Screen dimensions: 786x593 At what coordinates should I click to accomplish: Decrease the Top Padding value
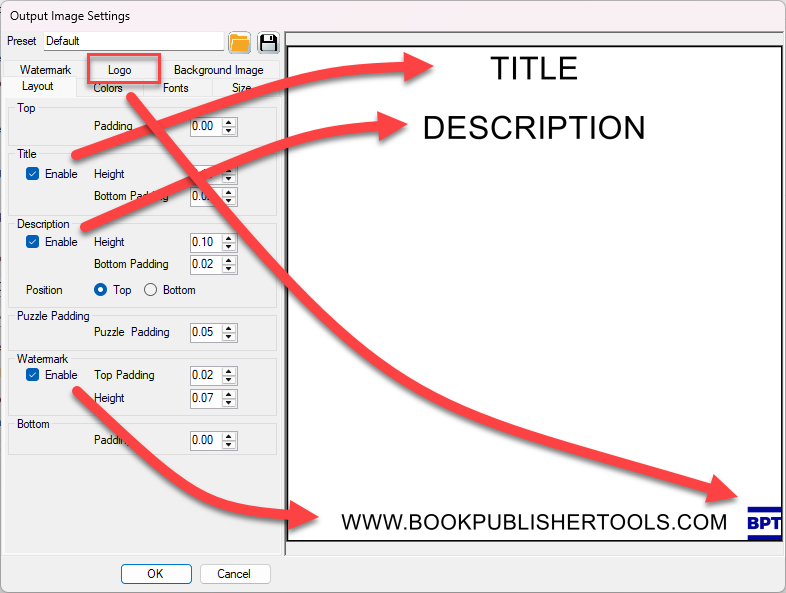tap(229, 130)
